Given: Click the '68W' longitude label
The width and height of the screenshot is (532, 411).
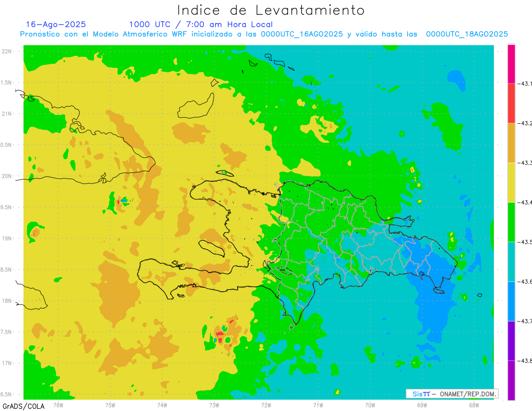Looking at the screenshot, I should 474,405.
